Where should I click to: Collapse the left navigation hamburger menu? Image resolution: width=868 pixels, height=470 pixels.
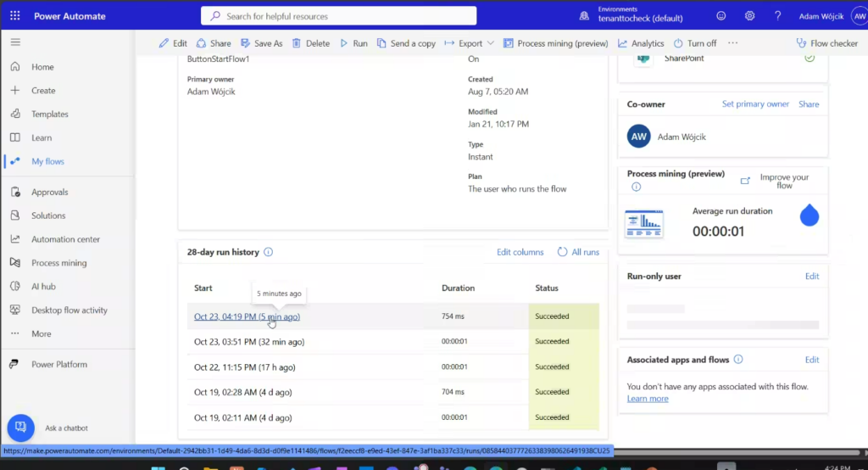tap(15, 42)
